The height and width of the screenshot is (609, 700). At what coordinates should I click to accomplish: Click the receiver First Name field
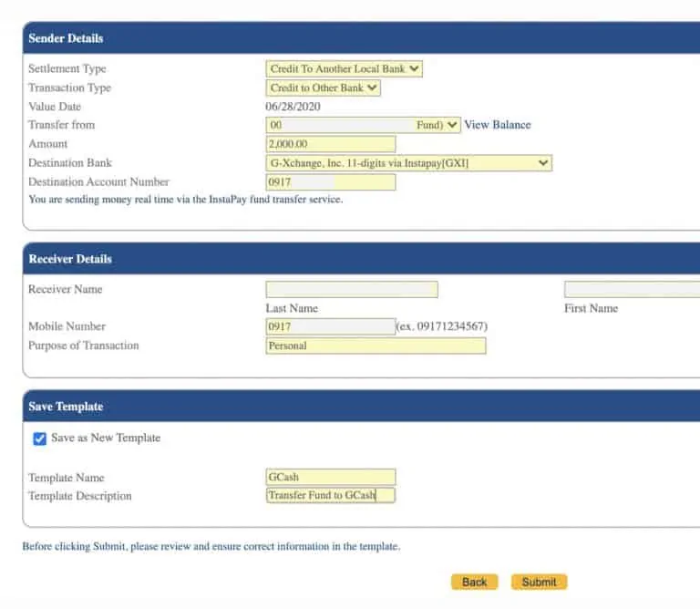[632, 290]
